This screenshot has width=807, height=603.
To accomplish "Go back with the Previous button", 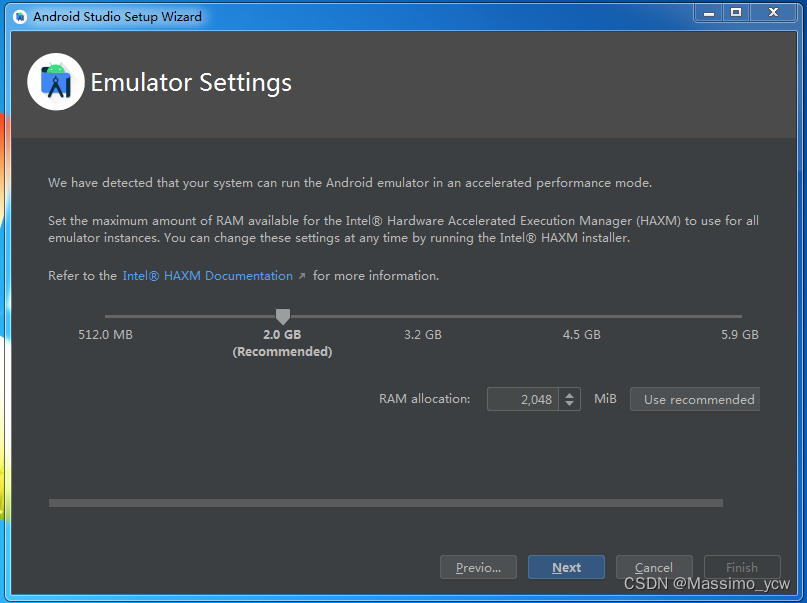I will tap(478, 567).
